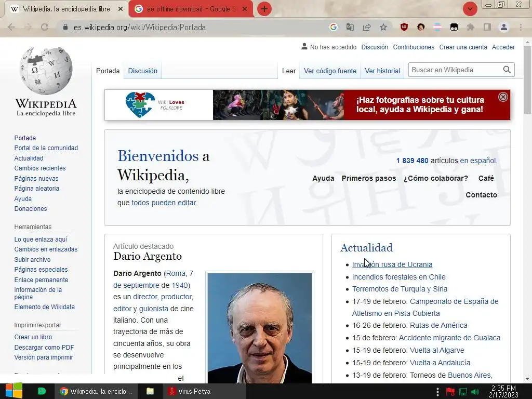Click the Crear una cuenta link
Screen dimensions: 532x399
click(x=463, y=47)
